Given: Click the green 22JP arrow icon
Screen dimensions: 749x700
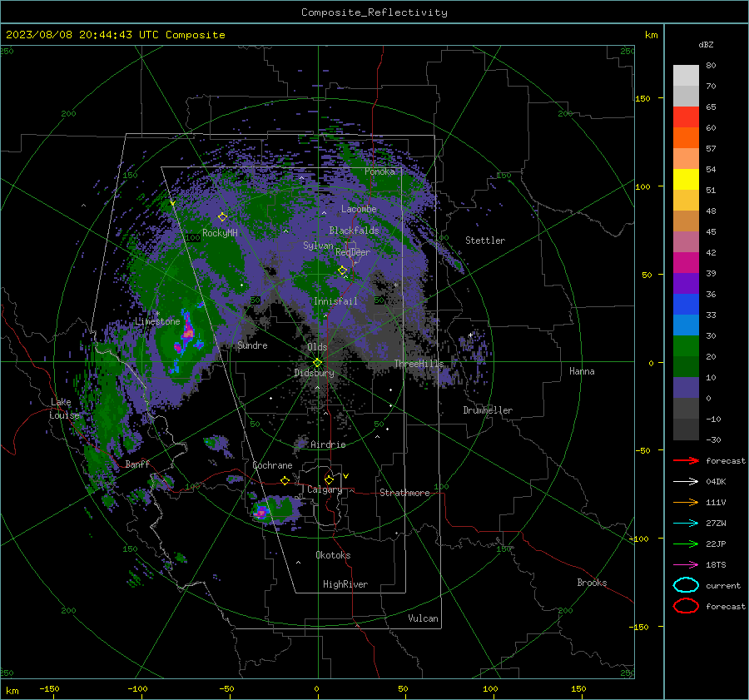Looking at the screenshot, I should (686, 544).
